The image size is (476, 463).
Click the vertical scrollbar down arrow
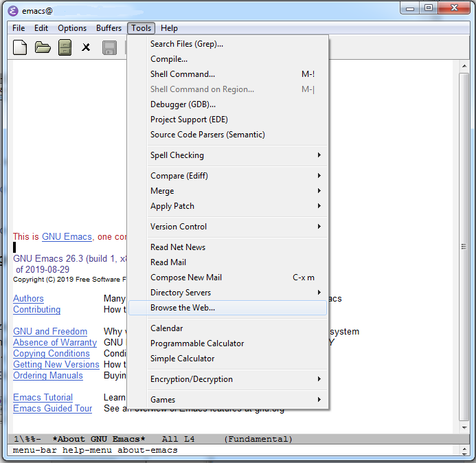(464, 428)
